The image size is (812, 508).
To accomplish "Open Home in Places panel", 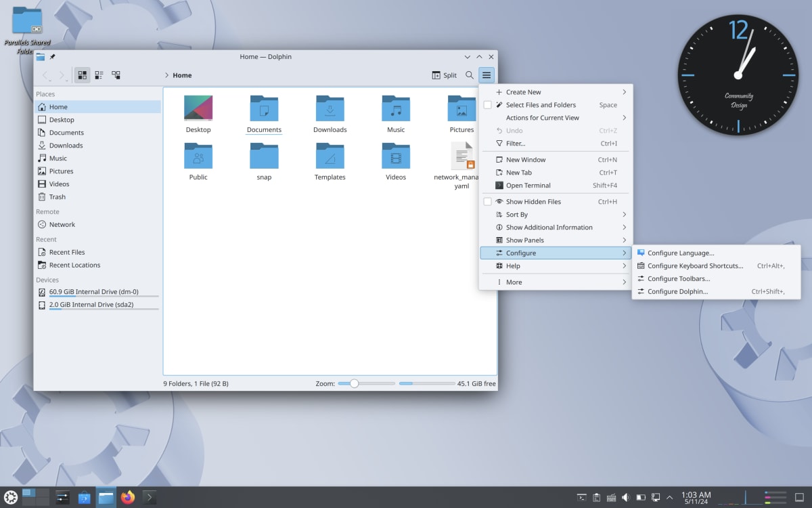I will tap(97, 107).
